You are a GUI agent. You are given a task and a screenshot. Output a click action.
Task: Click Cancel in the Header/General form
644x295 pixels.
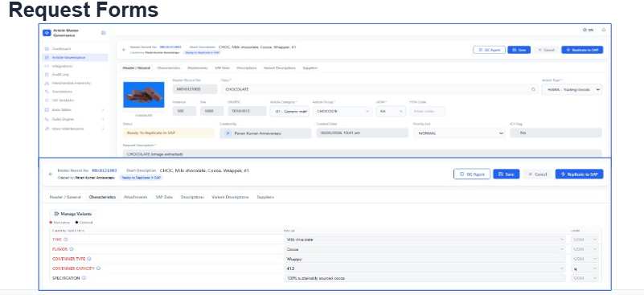[x=546, y=50]
